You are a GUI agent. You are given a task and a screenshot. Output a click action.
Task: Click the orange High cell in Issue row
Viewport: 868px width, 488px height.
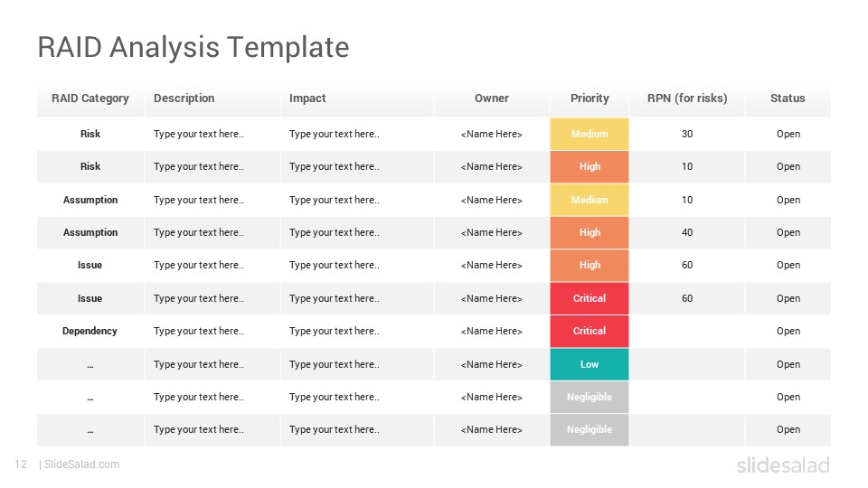[x=589, y=265]
